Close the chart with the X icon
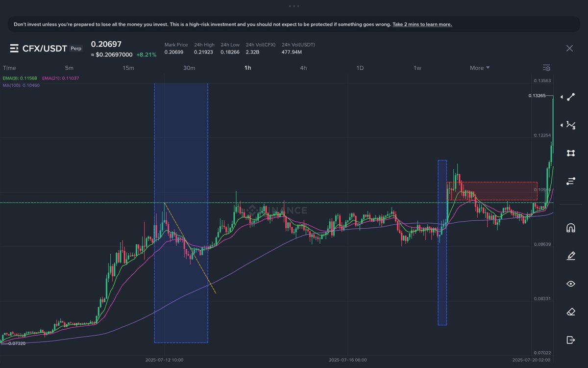 569,48
